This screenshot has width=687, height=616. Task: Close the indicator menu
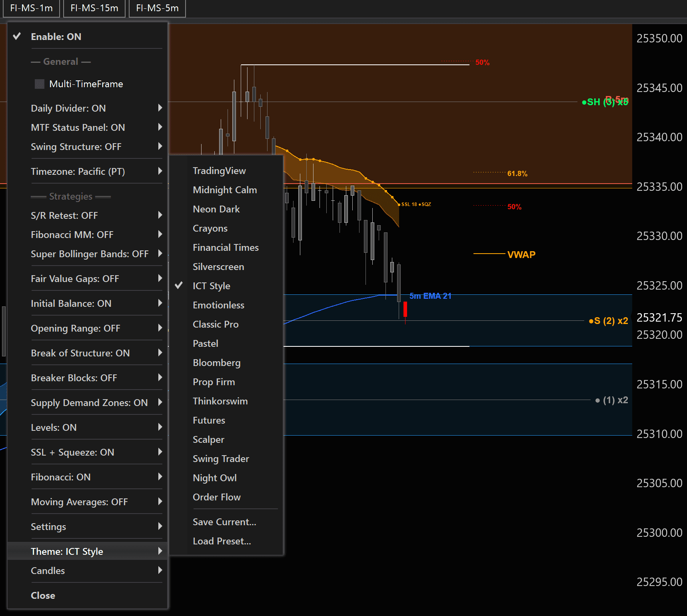click(x=43, y=596)
